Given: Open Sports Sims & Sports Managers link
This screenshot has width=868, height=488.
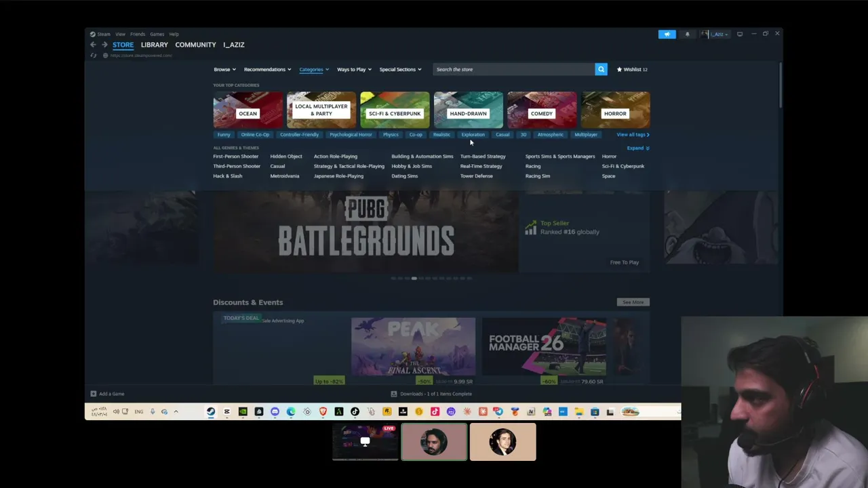Looking at the screenshot, I should 560,157.
